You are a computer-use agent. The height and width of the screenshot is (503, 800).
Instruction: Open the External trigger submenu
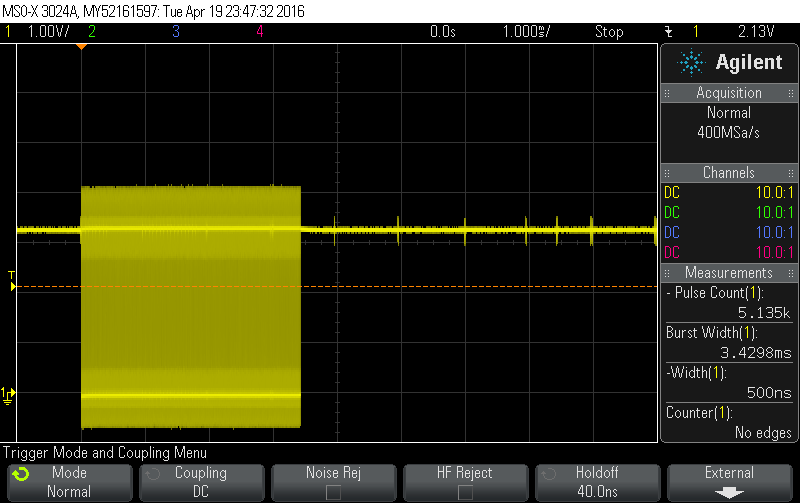pos(729,480)
